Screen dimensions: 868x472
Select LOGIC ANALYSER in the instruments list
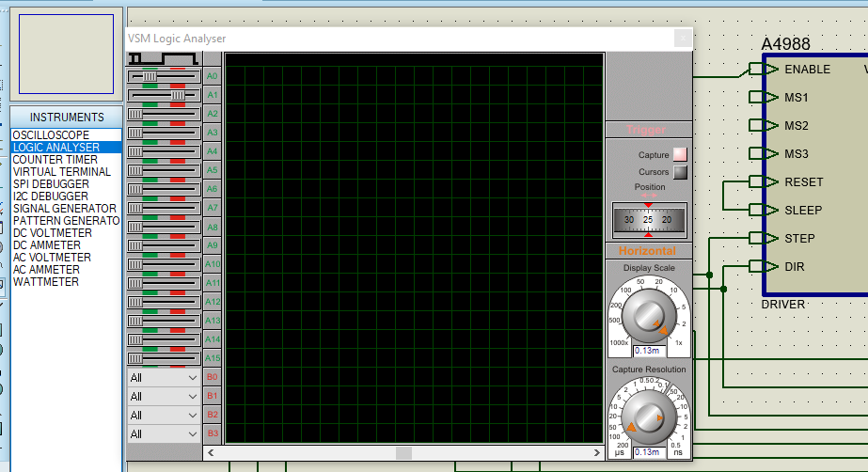(66, 148)
